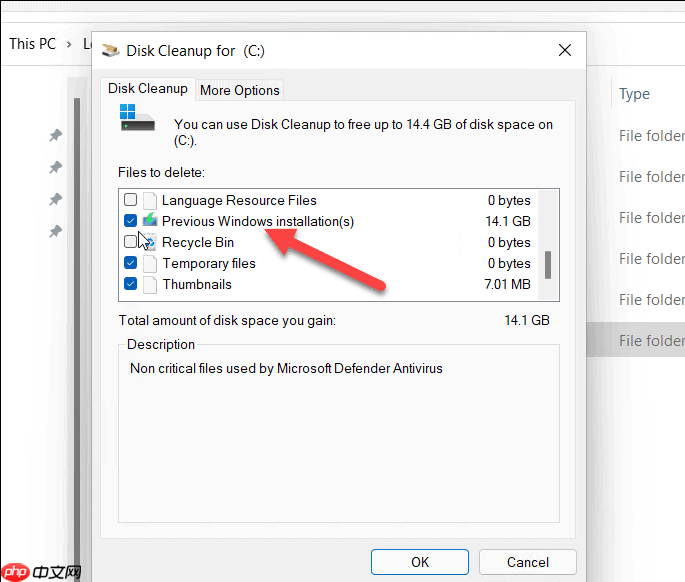Tick the Recycle Bin checkbox
Image resolution: width=685 pixels, height=582 pixels.
click(130, 242)
